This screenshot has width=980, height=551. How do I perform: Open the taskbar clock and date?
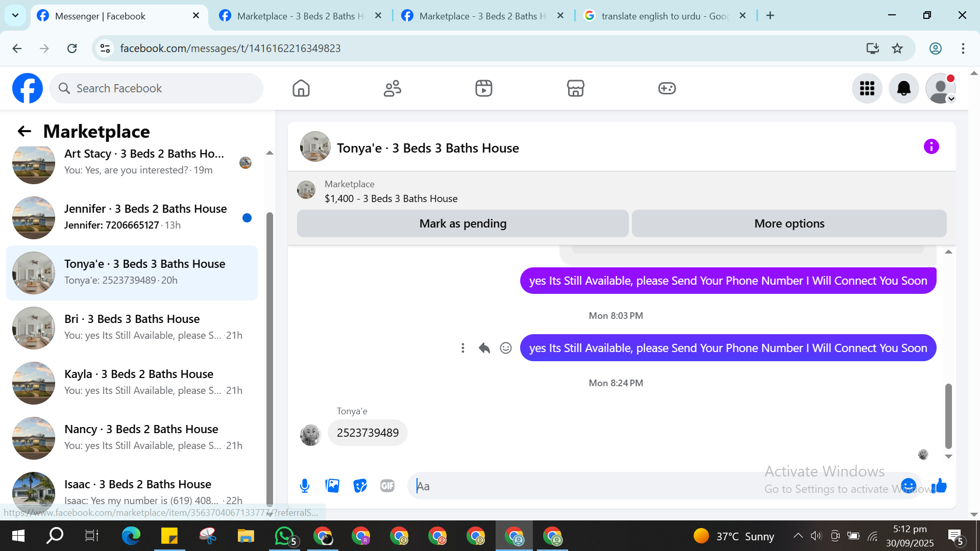pyautogui.click(x=910, y=536)
